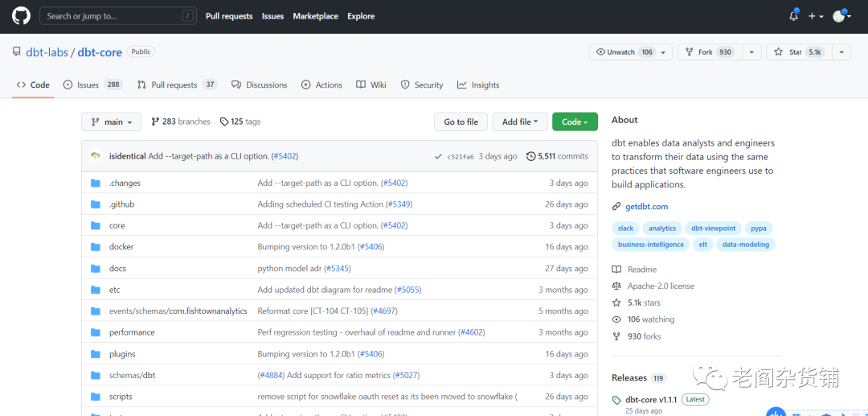Click the Fork button

(x=710, y=52)
